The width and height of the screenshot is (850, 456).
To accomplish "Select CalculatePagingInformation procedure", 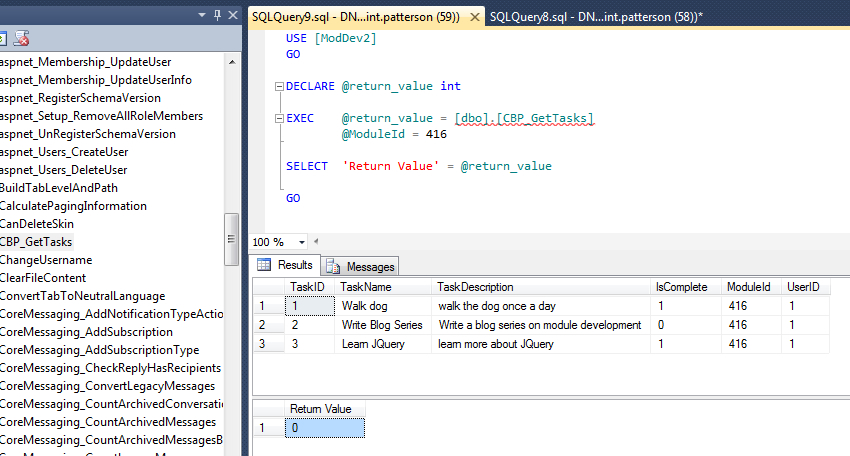I will 73,205.
